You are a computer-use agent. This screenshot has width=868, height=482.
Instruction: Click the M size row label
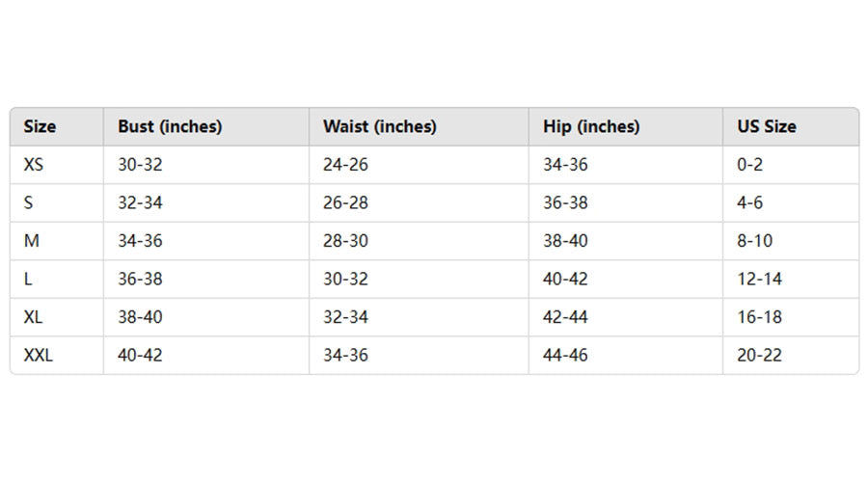pyautogui.click(x=32, y=241)
